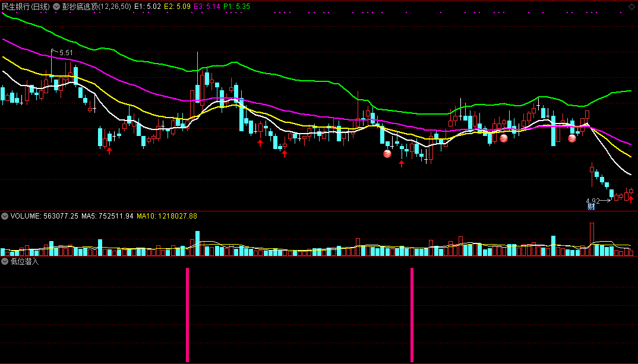
Task: Select the 民生银行(日线) chart title
Action: pos(26,7)
